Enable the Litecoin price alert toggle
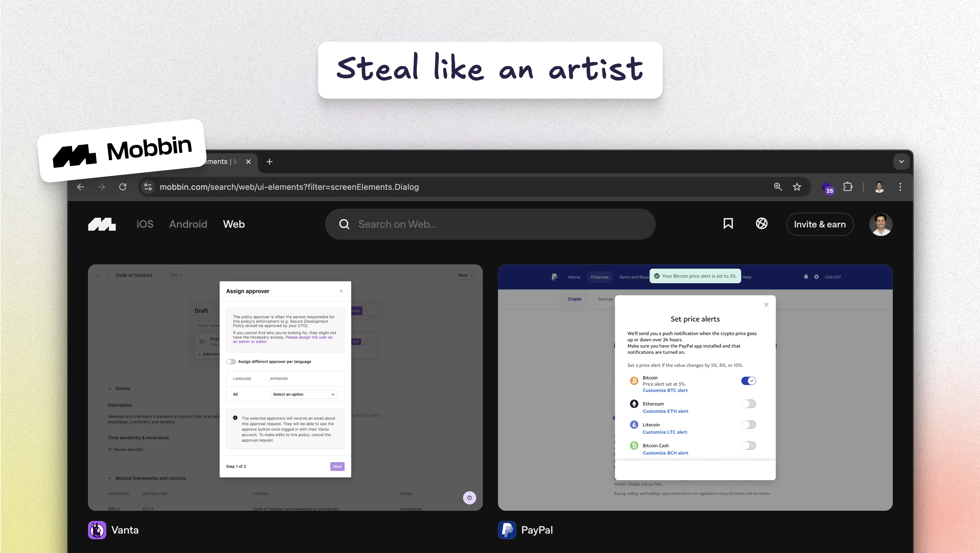The height and width of the screenshot is (553, 980). point(748,425)
